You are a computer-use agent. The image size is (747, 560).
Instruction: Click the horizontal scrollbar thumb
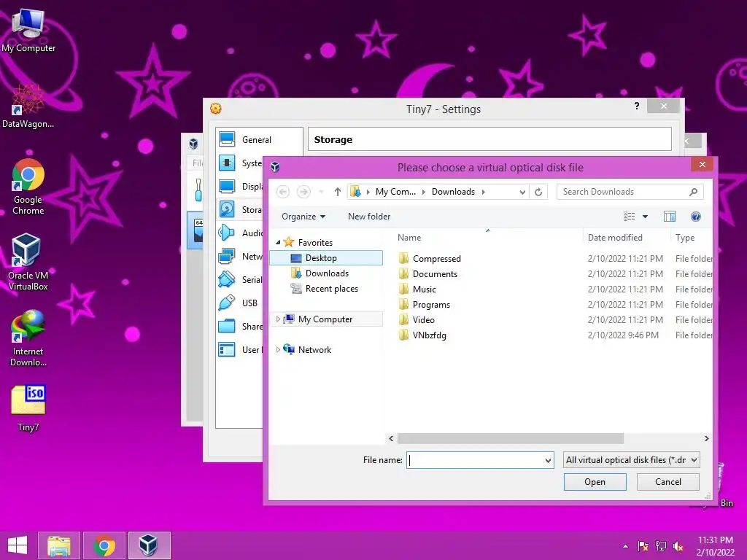(510, 438)
